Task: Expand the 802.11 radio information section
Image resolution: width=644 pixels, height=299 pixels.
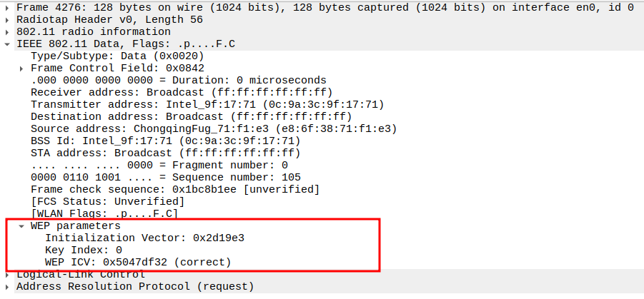Action: coord(7,31)
